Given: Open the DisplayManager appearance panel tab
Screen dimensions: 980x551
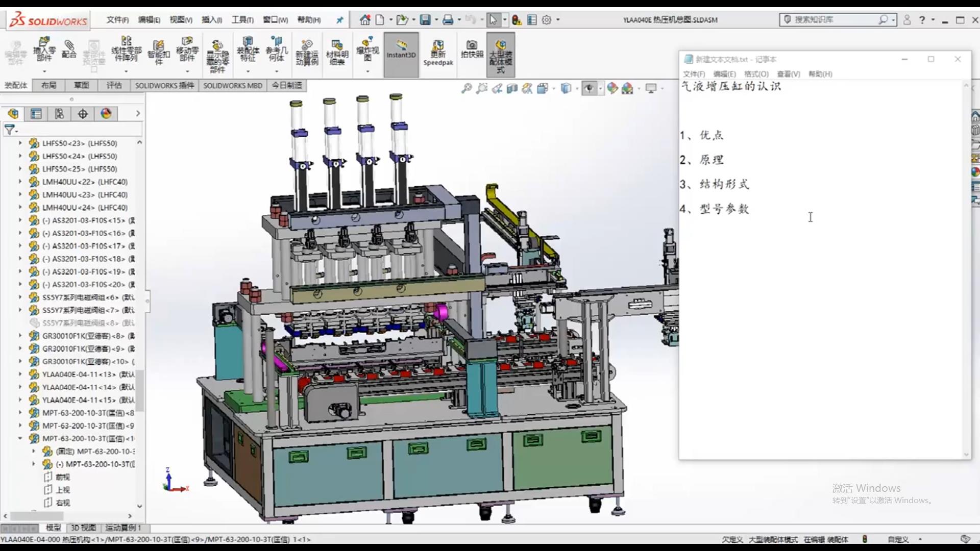Looking at the screenshot, I should 106,114.
